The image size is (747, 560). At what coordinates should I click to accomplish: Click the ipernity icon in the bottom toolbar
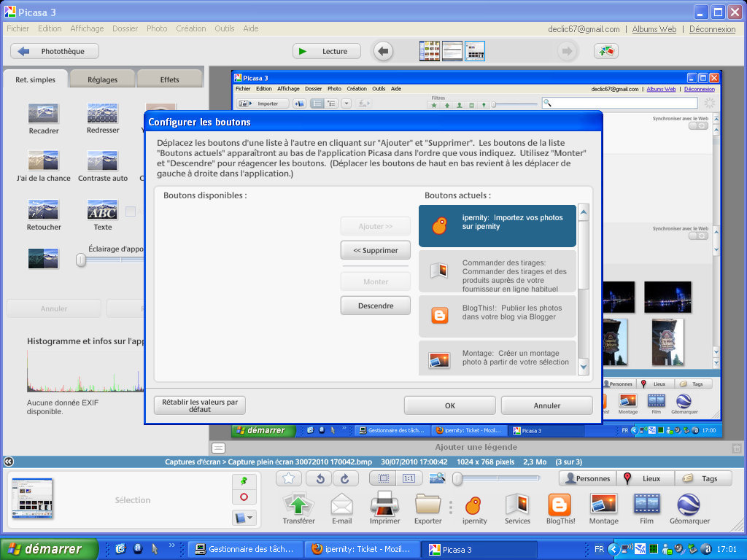pos(473,505)
